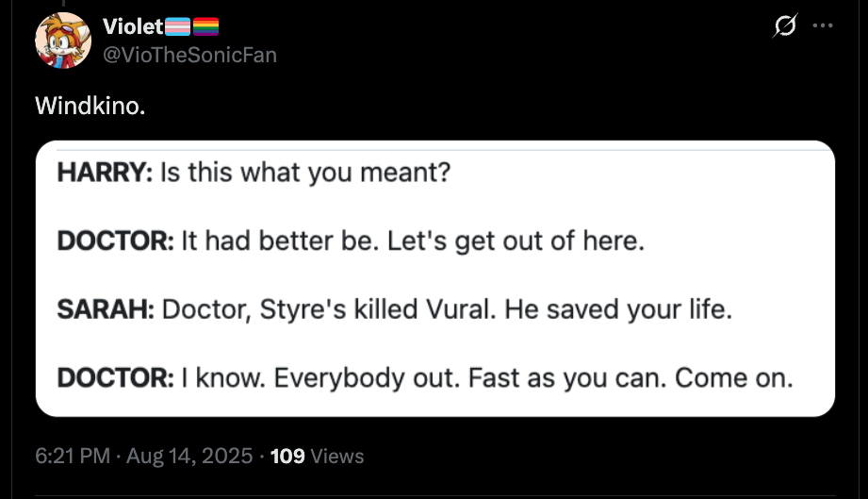The height and width of the screenshot is (499, 868).
Task: Click the 6:21 PM timestamp
Action: [71, 456]
